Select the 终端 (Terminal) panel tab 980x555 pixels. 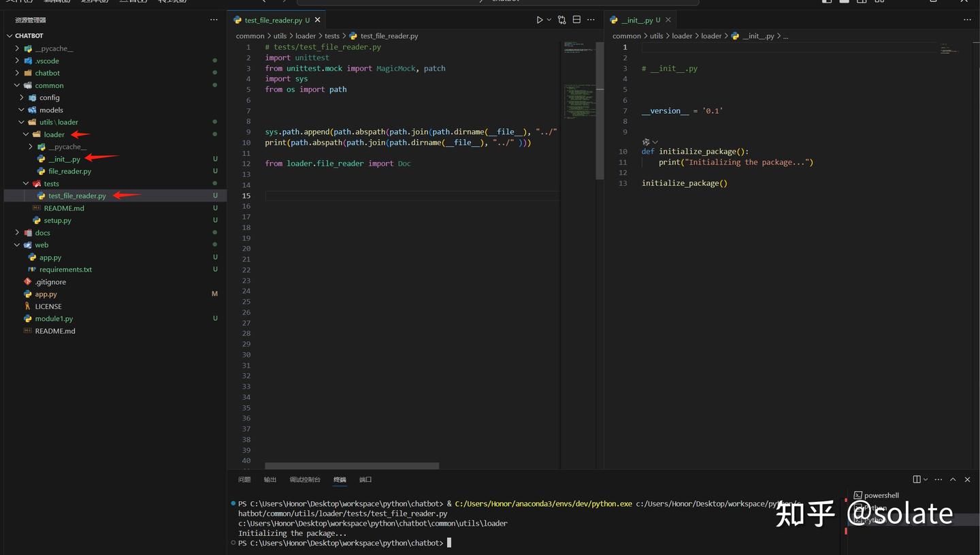click(340, 479)
